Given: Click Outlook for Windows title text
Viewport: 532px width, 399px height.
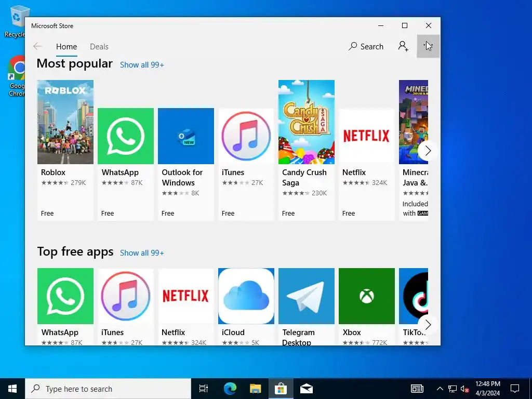Looking at the screenshot, I should tap(182, 178).
